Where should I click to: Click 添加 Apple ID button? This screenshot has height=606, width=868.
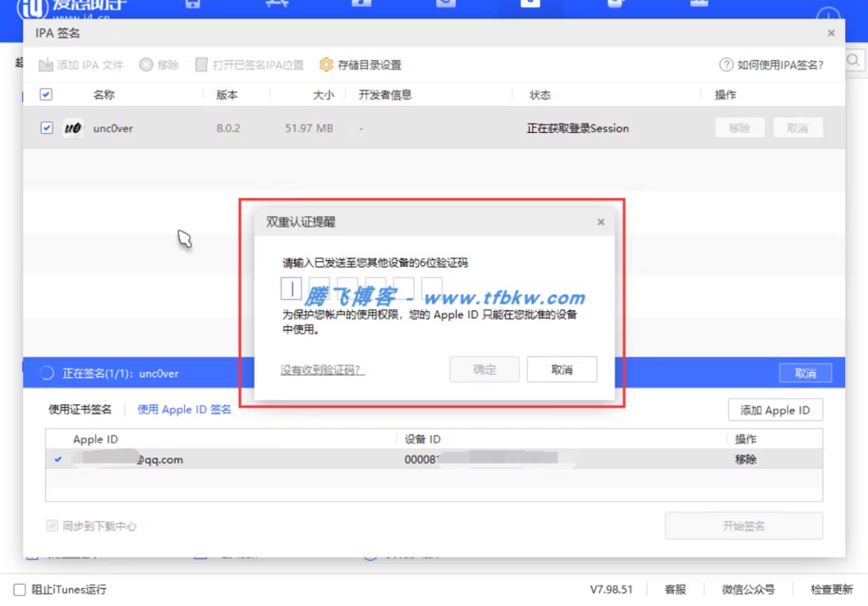tap(775, 409)
